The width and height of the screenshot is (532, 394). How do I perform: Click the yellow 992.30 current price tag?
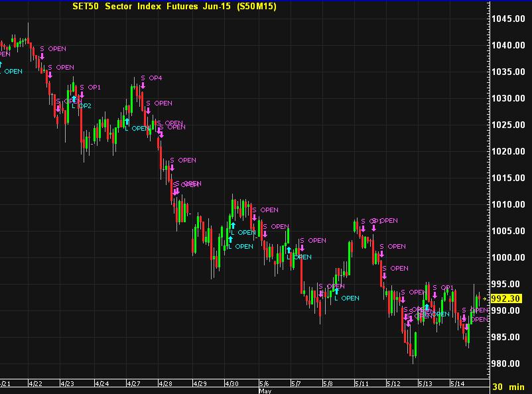tap(509, 298)
